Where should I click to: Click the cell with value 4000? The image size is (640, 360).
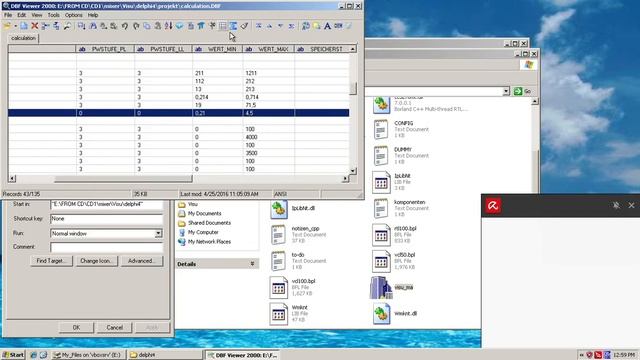(269, 137)
